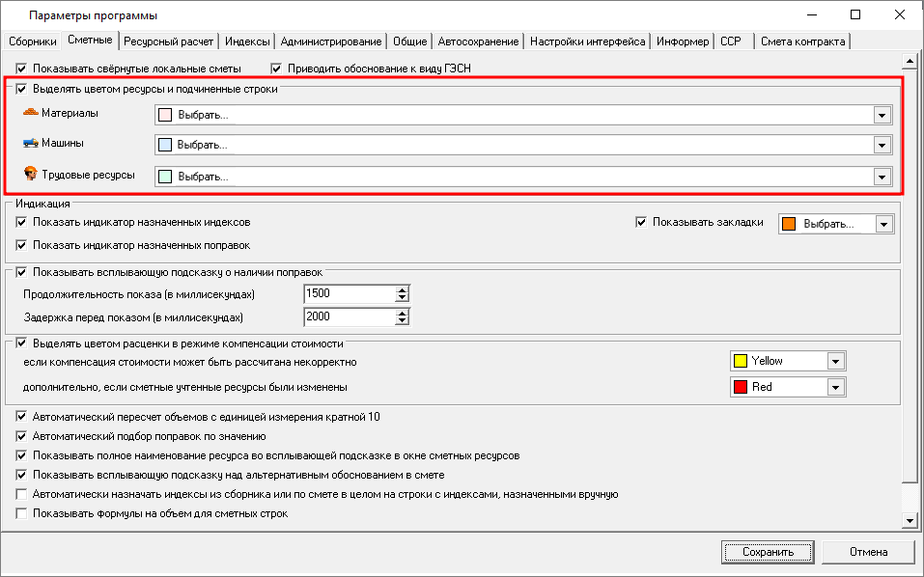Increase Продолжительность показа with up arrow
The height and width of the screenshot is (577, 924).
403,289
